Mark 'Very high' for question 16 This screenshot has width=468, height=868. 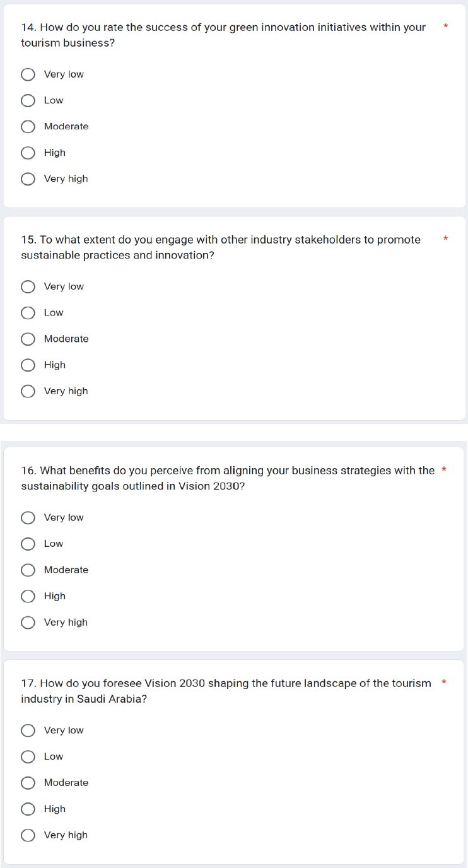click(28, 623)
